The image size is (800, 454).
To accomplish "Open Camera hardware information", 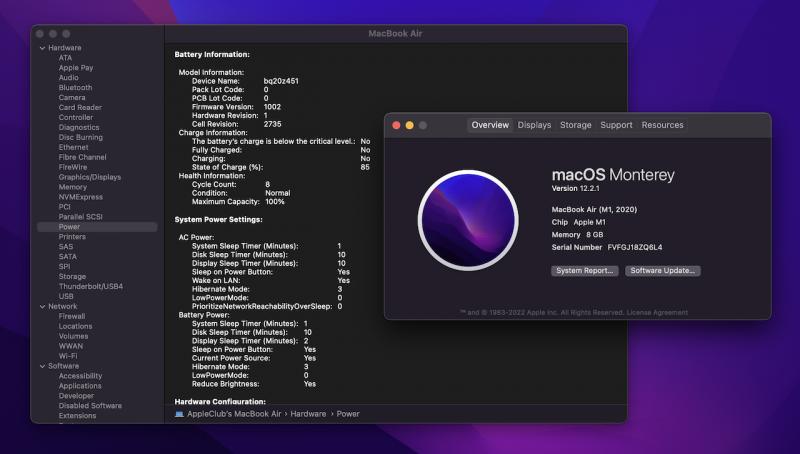I will pos(72,97).
